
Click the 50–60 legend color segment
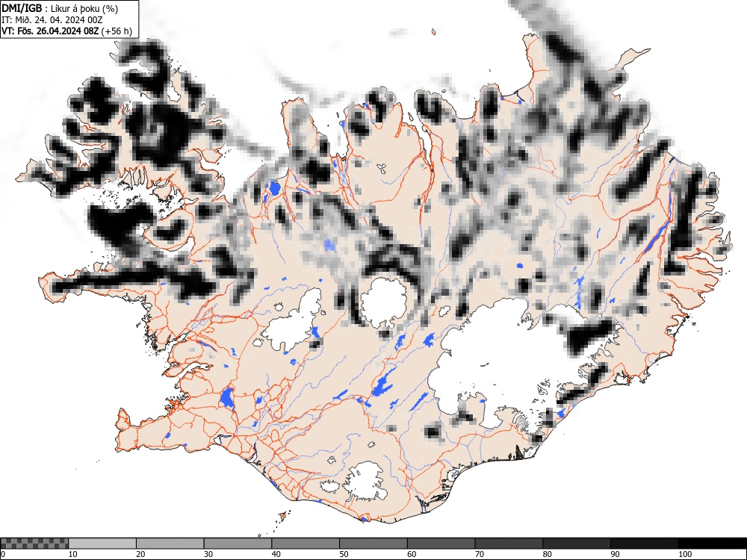(x=373, y=544)
